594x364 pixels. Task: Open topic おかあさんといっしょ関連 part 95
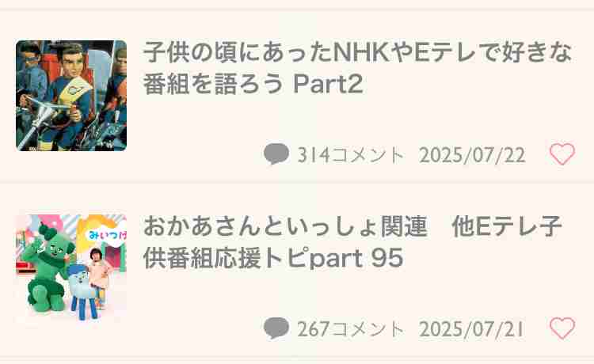click(x=352, y=242)
